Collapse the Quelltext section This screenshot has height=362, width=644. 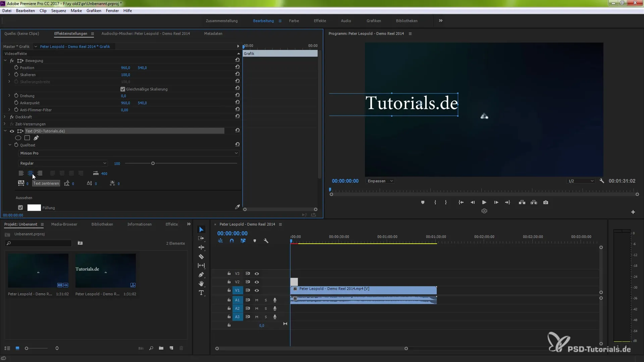(x=10, y=145)
